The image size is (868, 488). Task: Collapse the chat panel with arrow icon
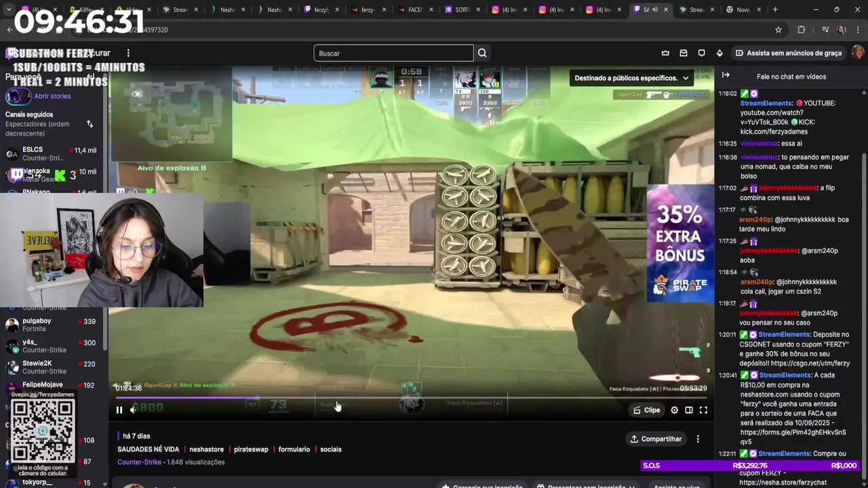tap(726, 75)
